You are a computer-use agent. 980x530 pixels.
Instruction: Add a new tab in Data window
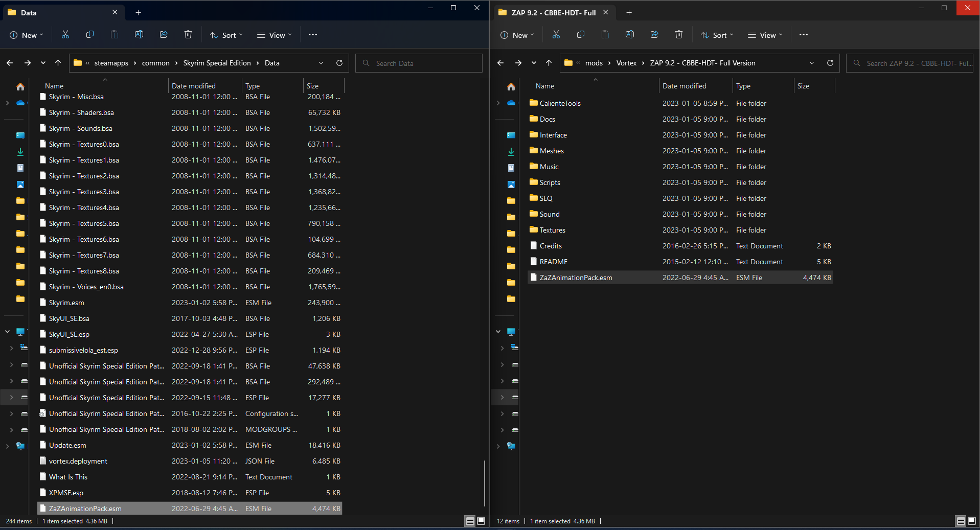tap(138, 12)
